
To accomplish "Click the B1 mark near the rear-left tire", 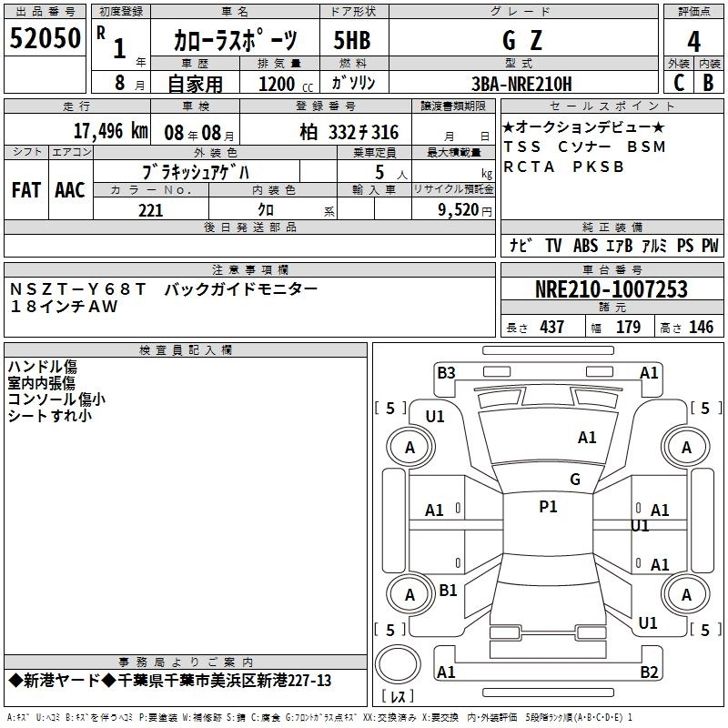I will 448,591.
